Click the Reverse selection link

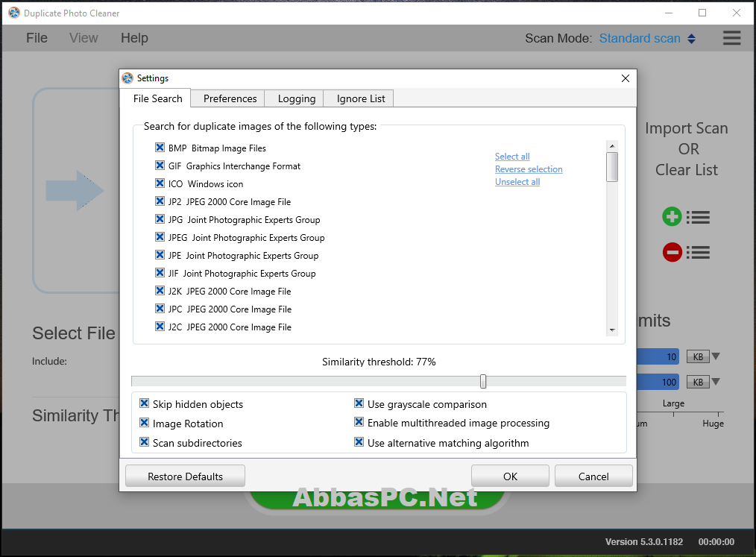[529, 169]
